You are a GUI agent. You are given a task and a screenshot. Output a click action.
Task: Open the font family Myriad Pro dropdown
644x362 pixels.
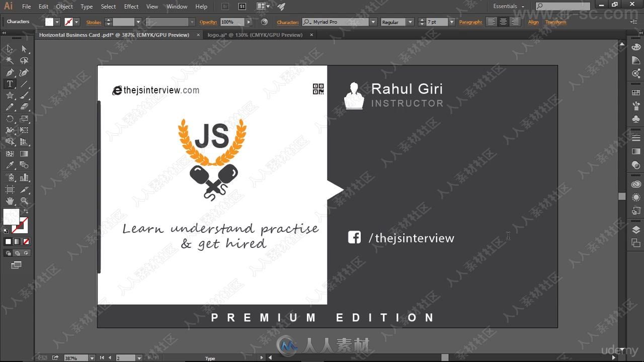[373, 22]
